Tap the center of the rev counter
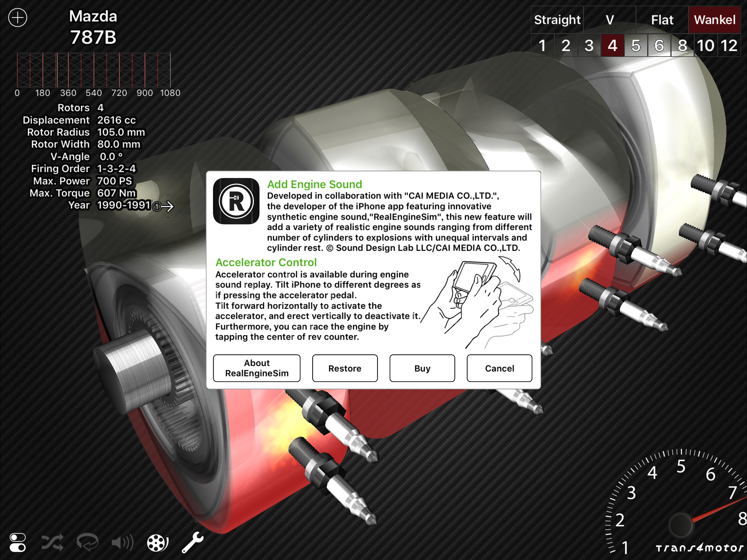Viewport: 747px width, 560px height. tap(681, 525)
